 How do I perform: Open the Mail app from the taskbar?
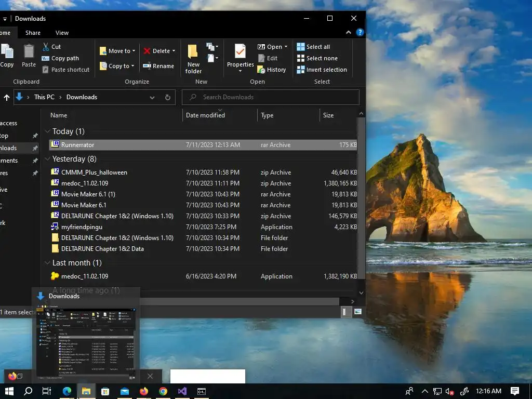pyautogui.click(x=125, y=392)
